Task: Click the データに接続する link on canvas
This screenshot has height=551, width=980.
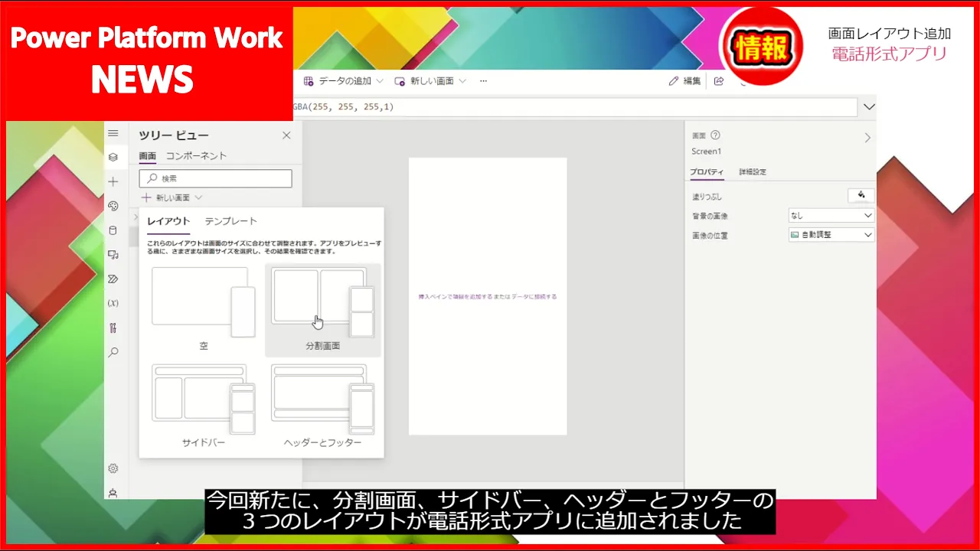Action: pyautogui.click(x=534, y=296)
